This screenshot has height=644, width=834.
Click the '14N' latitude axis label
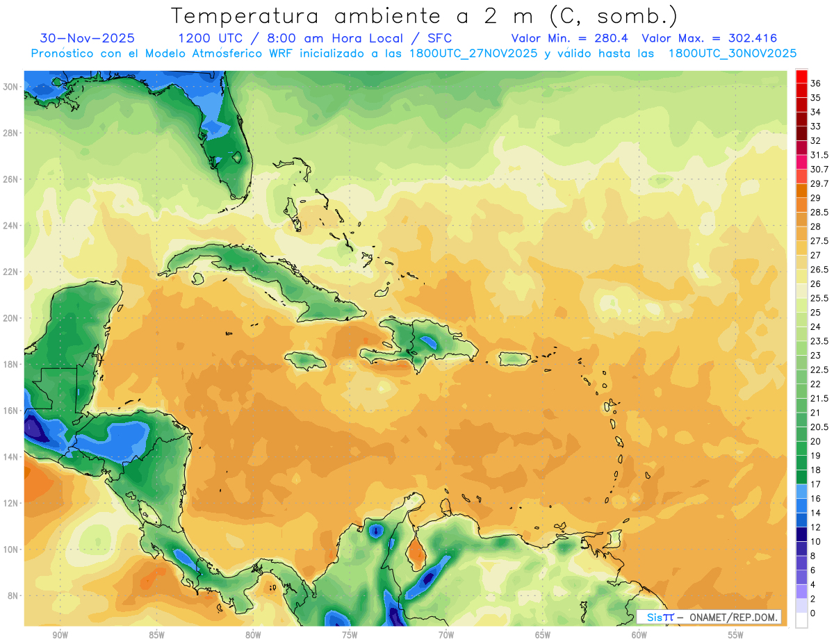[x=11, y=456]
